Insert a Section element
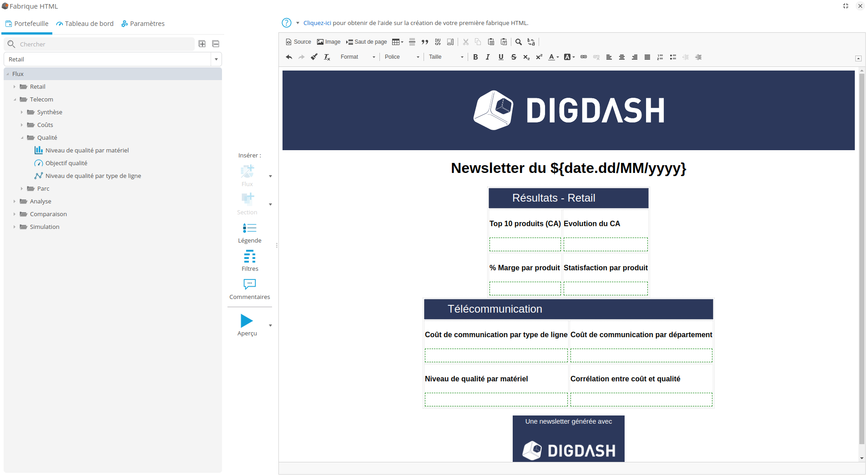The image size is (868, 476). pos(247,201)
